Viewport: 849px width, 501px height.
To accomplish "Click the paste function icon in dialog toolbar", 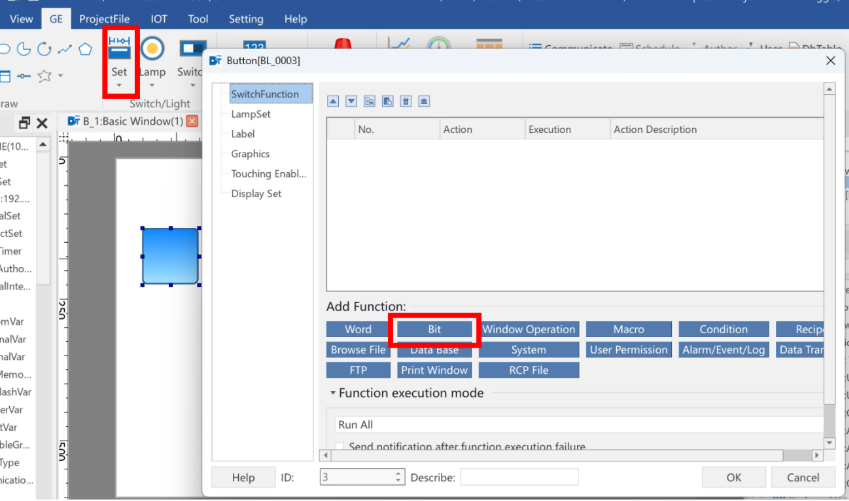I will [x=388, y=101].
